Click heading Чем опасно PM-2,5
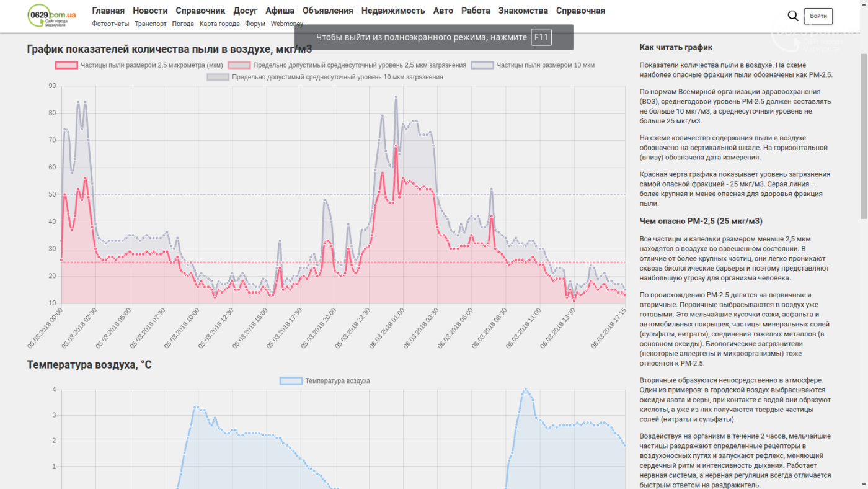 pos(701,221)
